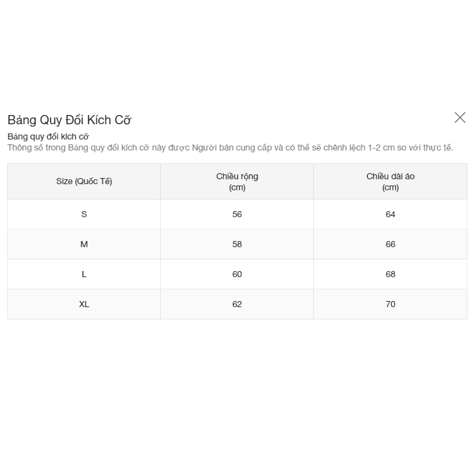Click width value 60 for size L

coord(237,274)
